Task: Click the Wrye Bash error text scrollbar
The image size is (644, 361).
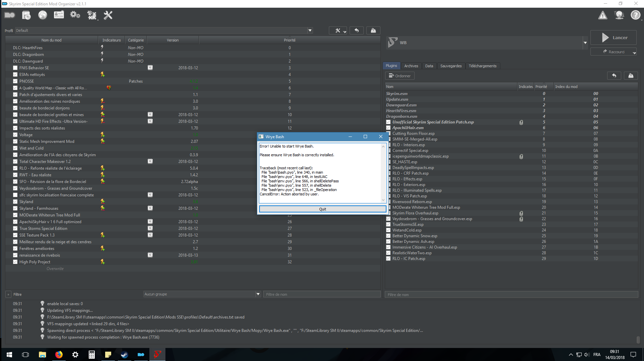Action: (383, 173)
